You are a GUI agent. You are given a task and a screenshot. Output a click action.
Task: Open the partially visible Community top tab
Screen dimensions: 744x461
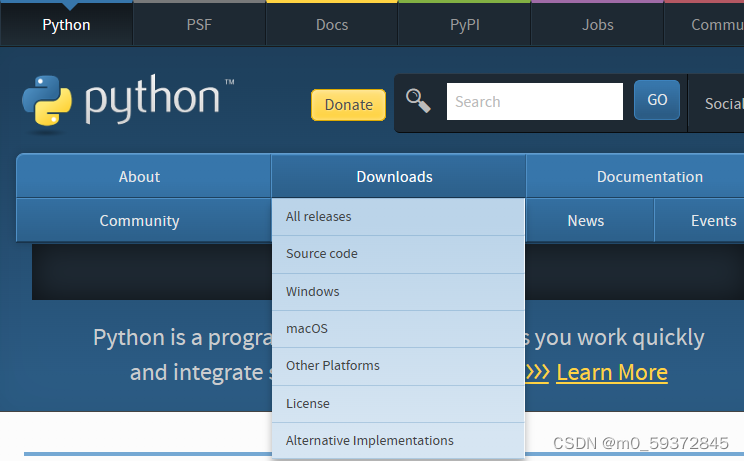[704, 24]
